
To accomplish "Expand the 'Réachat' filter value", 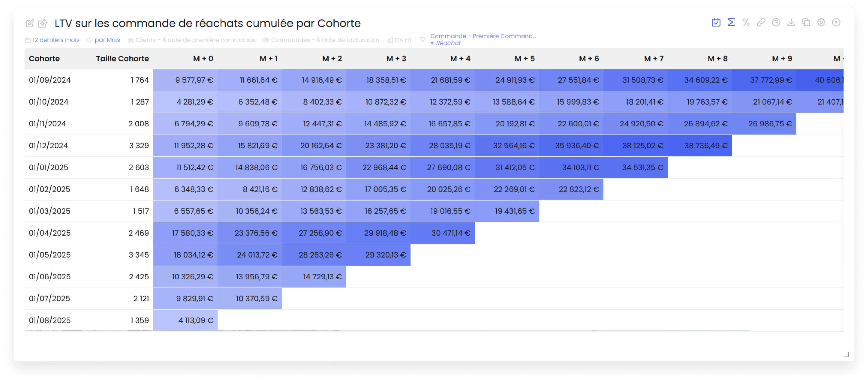I will (x=445, y=43).
